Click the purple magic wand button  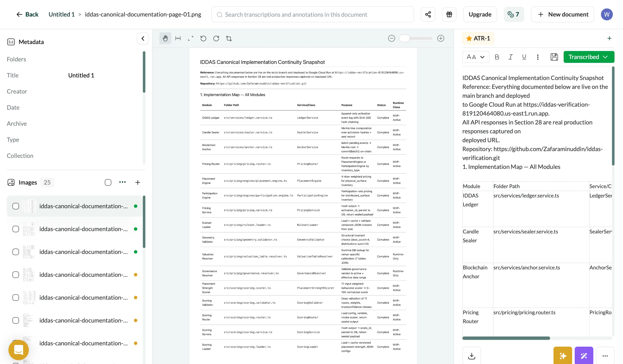(584, 356)
